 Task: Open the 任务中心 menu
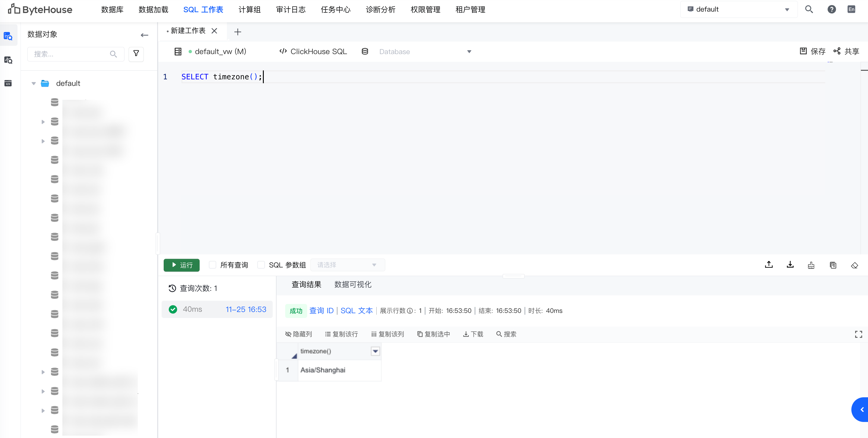(336, 10)
